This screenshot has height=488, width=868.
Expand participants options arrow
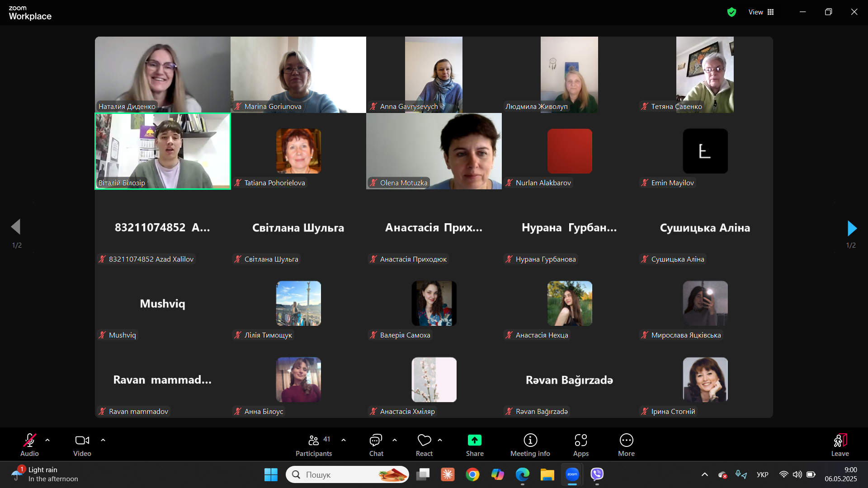(344, 440)
